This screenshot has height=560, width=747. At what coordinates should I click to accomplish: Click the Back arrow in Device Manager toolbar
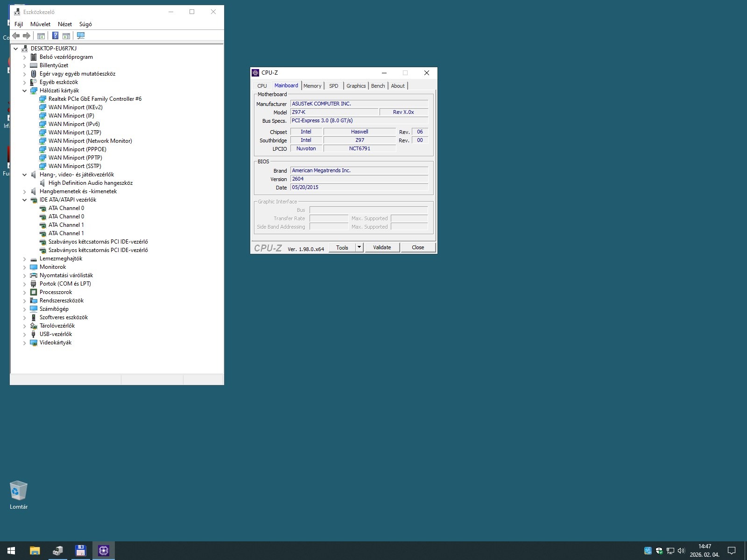[16, 35]
